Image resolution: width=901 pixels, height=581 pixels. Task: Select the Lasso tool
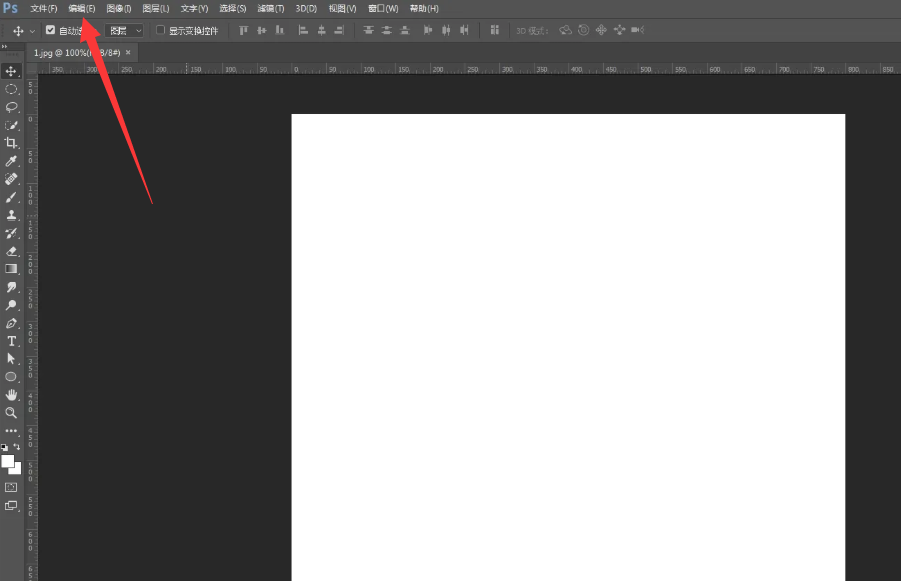pos(12,107)
